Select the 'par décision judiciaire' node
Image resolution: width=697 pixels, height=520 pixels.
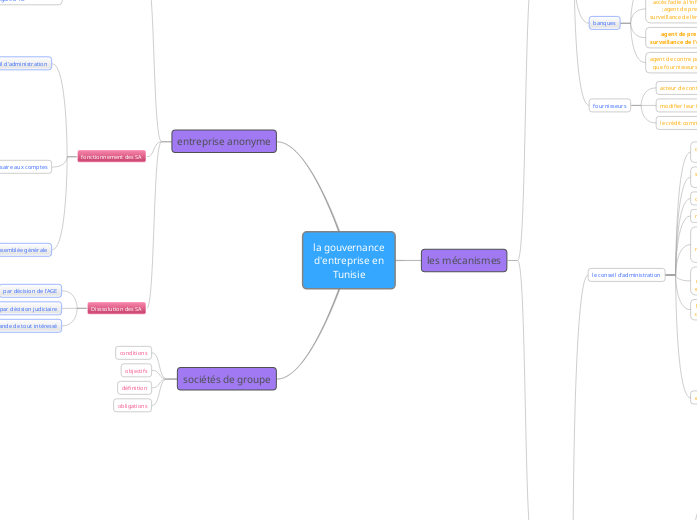[x=30, y=309]
